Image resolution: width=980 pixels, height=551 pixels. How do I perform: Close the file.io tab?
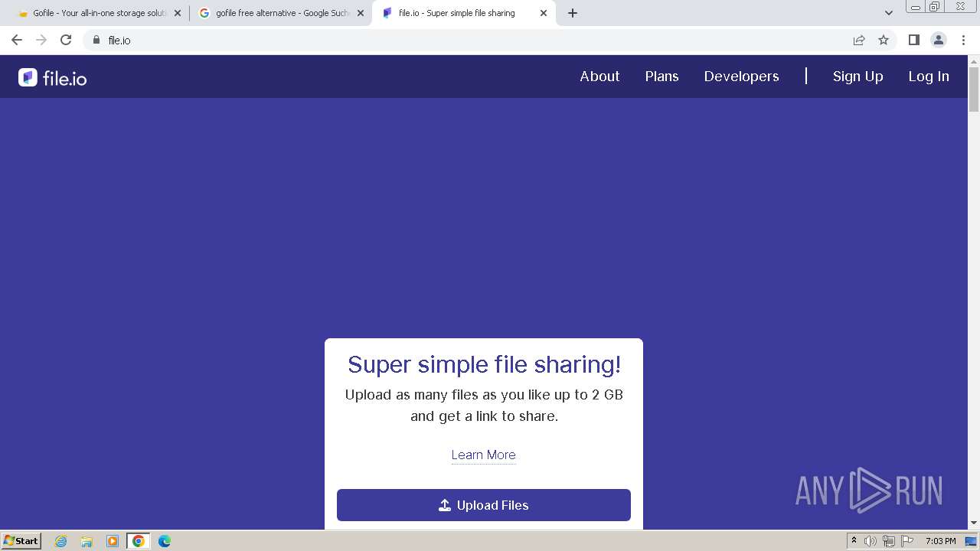[544, 13]
